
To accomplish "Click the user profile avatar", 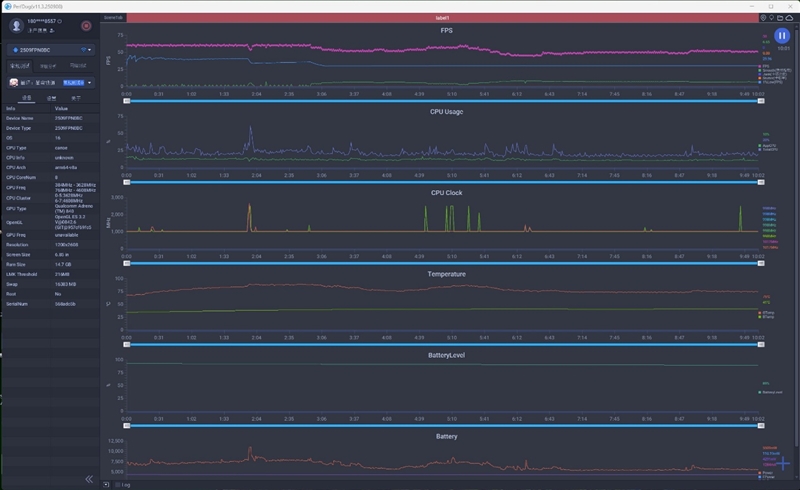I will [x=18, y=25].
